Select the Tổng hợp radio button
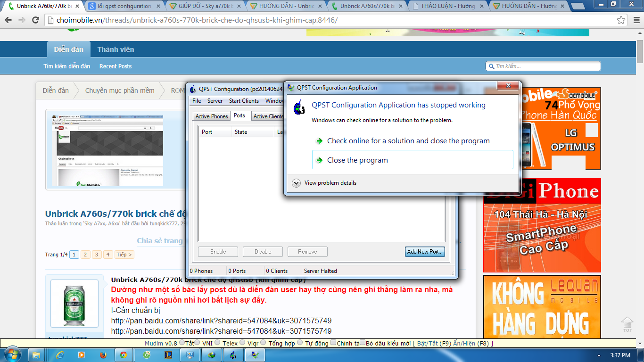 pos(263,343)
